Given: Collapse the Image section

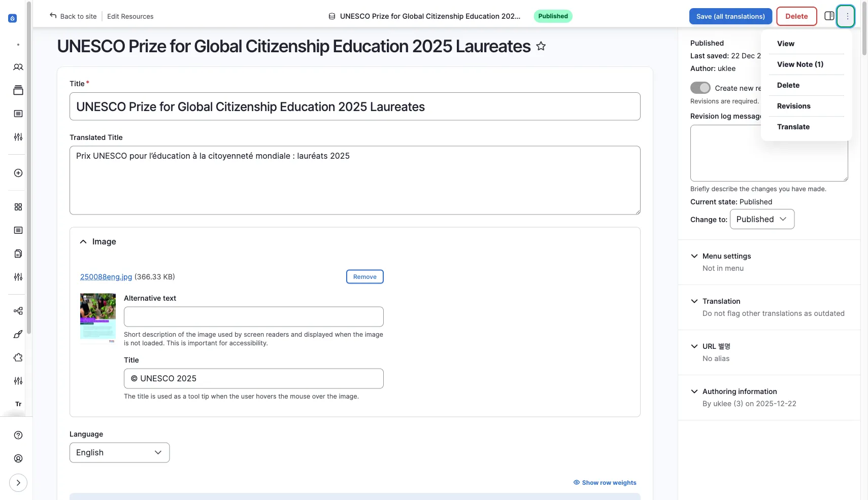Looking at the screenshot, I should pyautogui.click(x=83, y=242).
